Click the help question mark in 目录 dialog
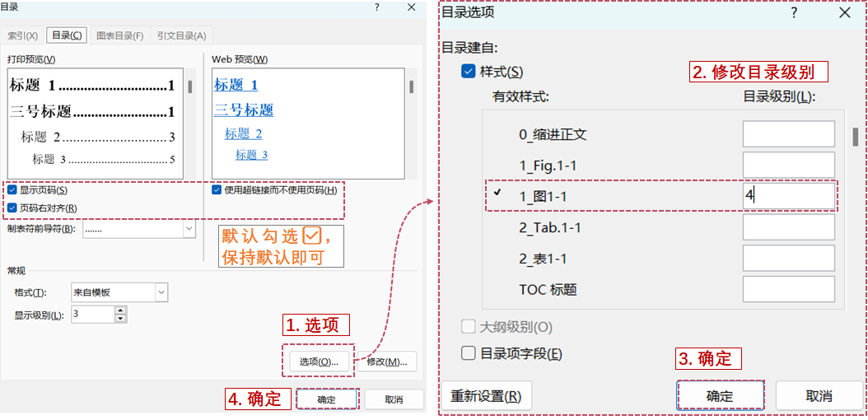The height and width of the screenshot is (420, 868). (376, 7)
